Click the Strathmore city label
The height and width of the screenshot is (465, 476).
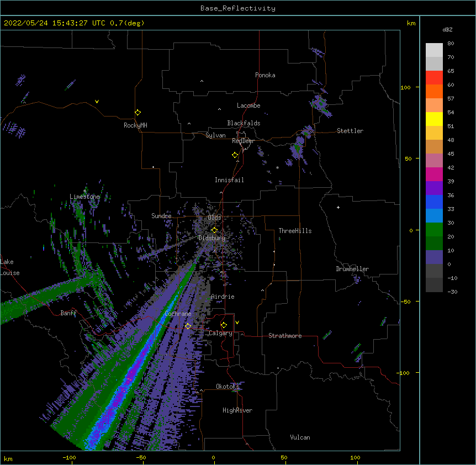(x=285, y=336)
